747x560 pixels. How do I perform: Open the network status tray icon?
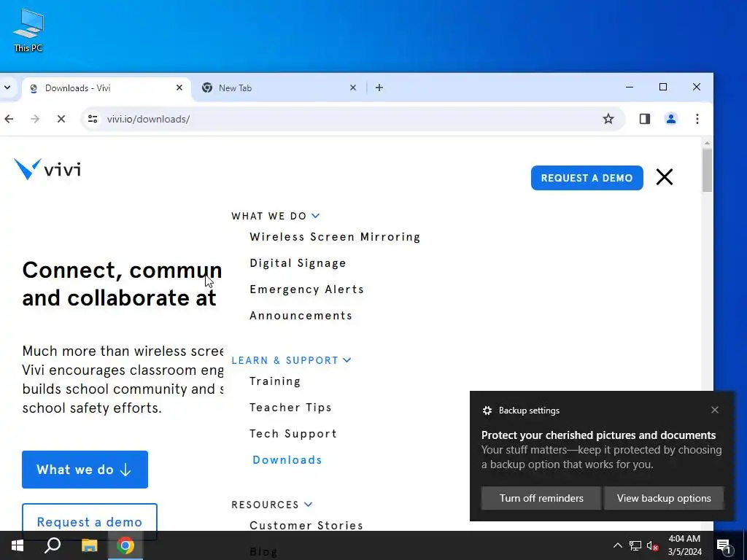pyautogui.click(x=635, y=545)
